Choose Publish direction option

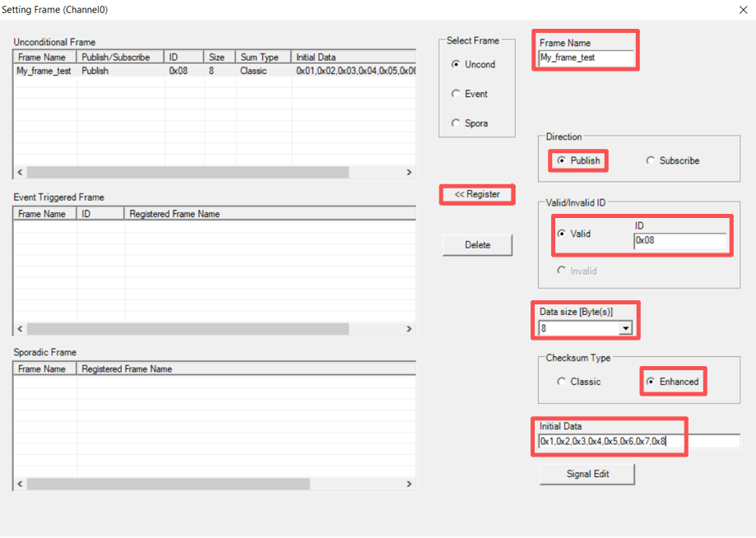(x=562, y=160)
